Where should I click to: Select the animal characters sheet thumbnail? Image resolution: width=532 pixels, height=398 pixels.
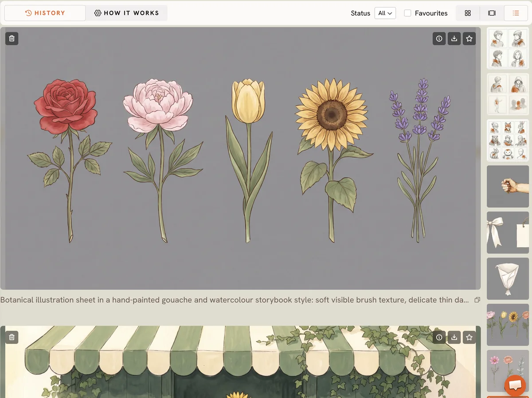[508, 140]
